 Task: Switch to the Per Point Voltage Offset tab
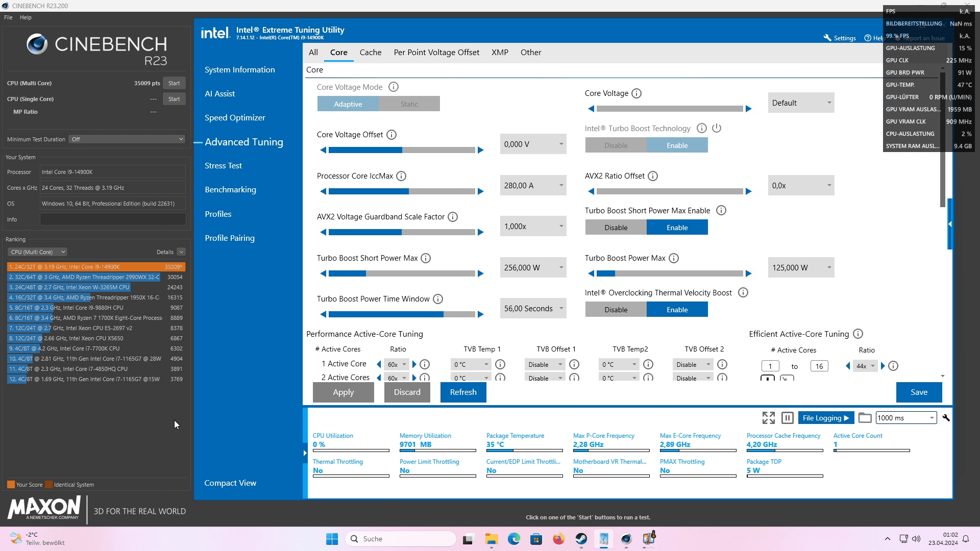436,53
